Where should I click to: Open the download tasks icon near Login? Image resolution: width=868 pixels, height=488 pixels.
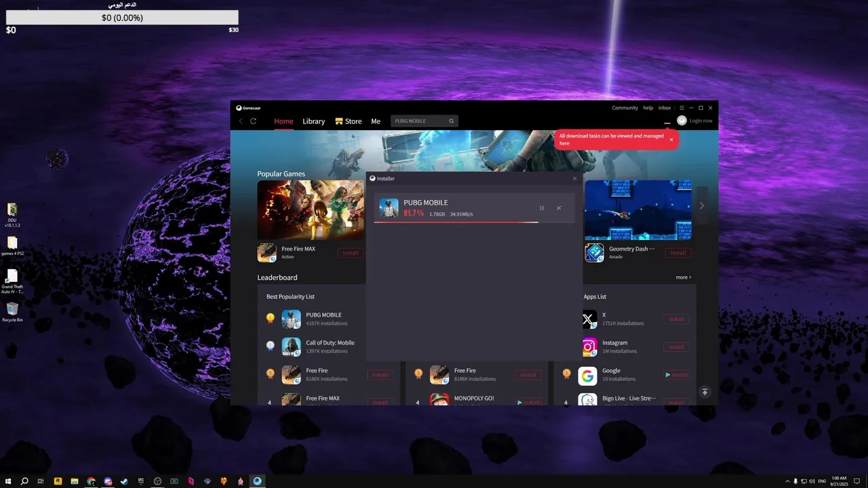(x=667, y=121)
